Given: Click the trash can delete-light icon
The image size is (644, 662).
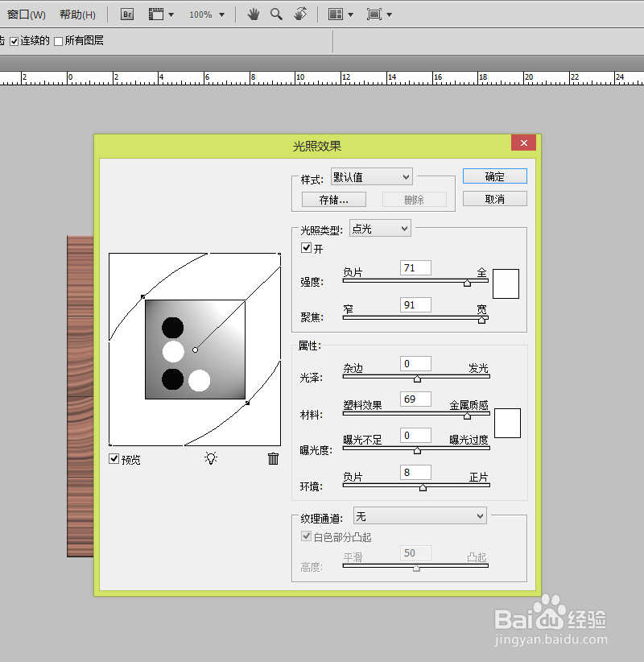Looking at the screenshot, I should pos(273,458).
